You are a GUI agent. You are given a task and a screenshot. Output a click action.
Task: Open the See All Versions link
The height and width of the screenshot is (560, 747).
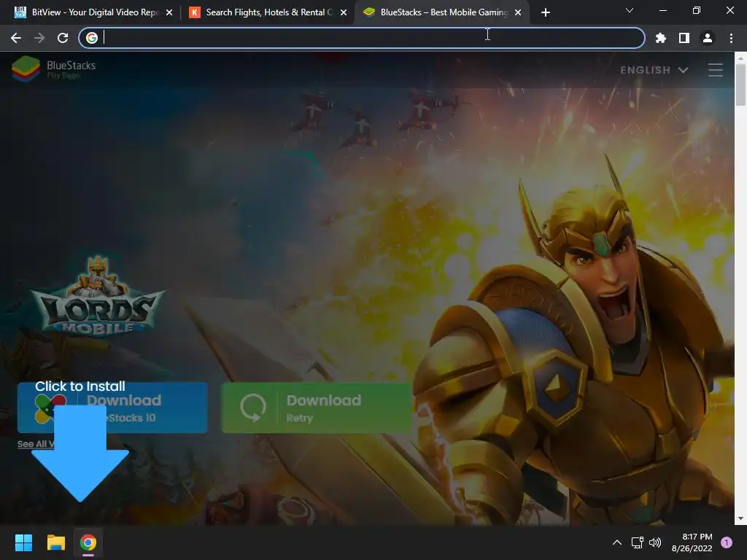point(35,444)
